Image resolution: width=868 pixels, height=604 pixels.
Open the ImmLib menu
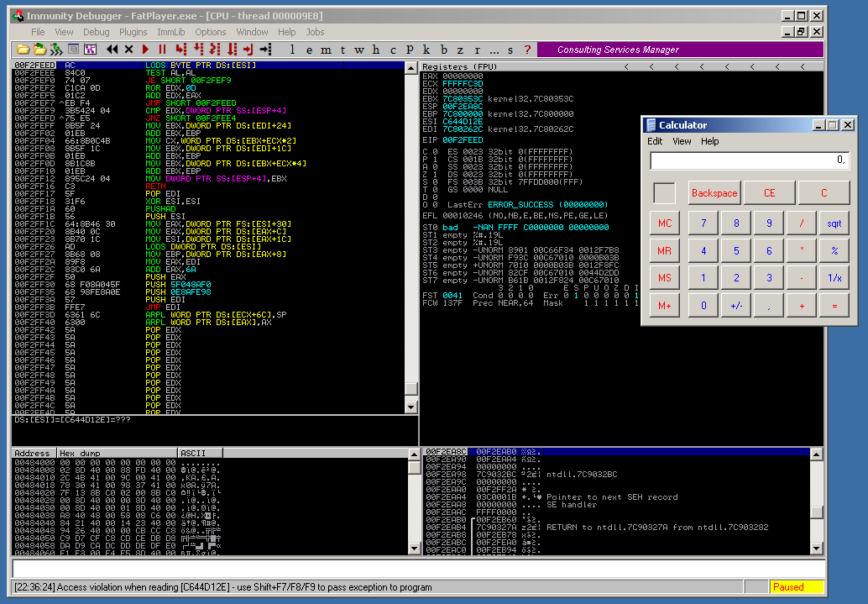coord(171,32)
